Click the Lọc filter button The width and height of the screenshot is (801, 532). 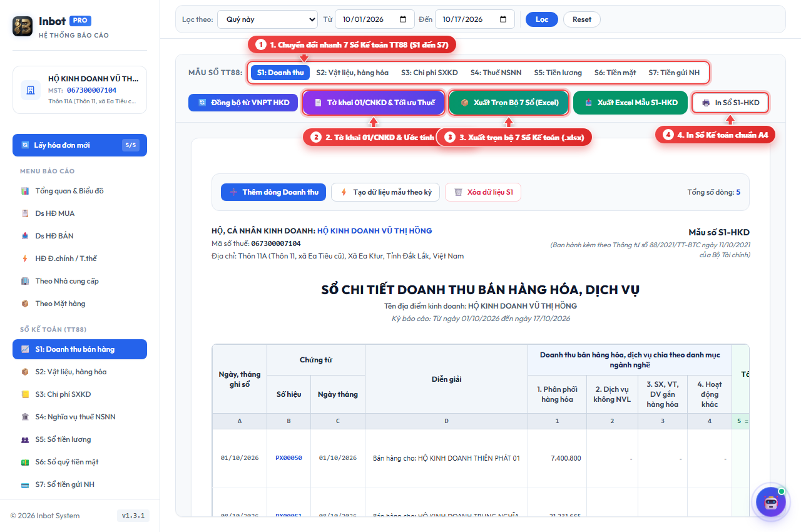coord(542,19)
